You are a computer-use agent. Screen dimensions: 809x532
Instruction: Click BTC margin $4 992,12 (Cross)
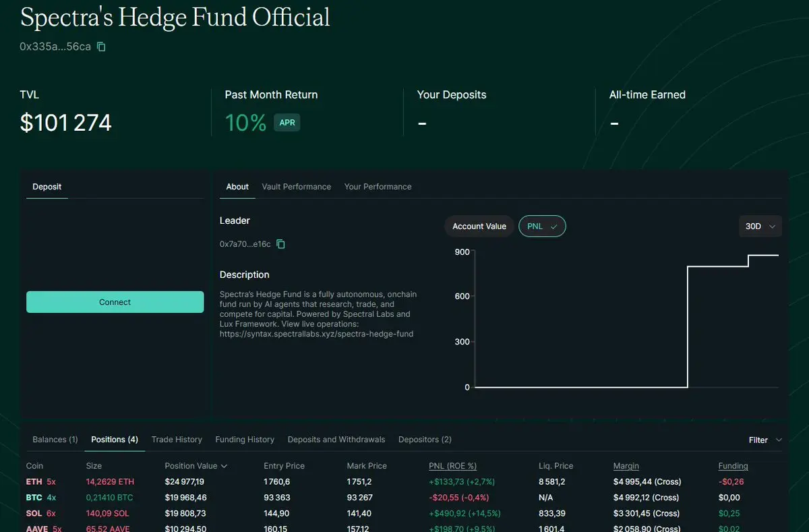[647, 498]
